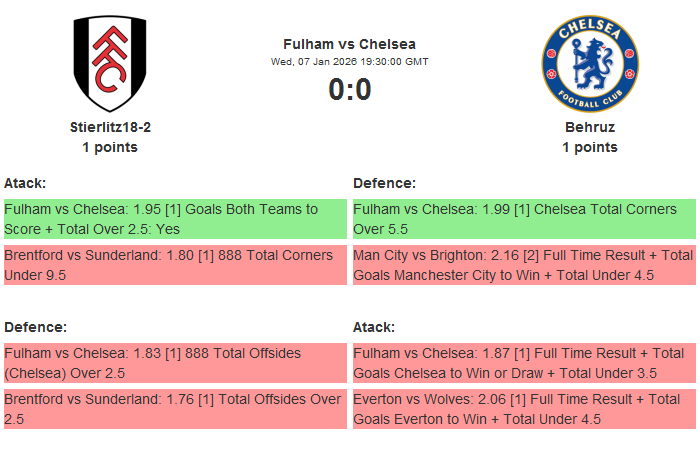This screenshot has height=460, width=700.
Task: Click the points total under Behruz
Action: tap(589, 147)
